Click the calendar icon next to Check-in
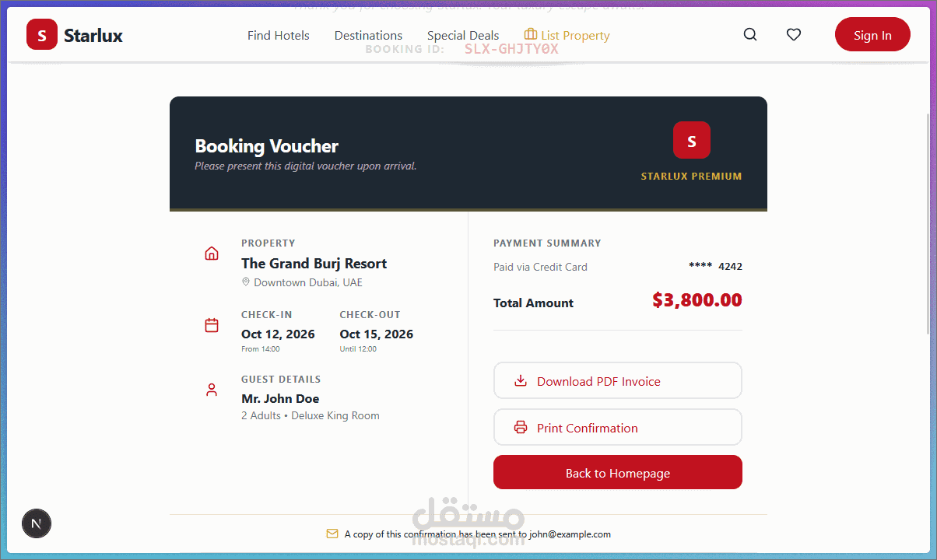This screenshot has height=560, width=937. point(212,325)
